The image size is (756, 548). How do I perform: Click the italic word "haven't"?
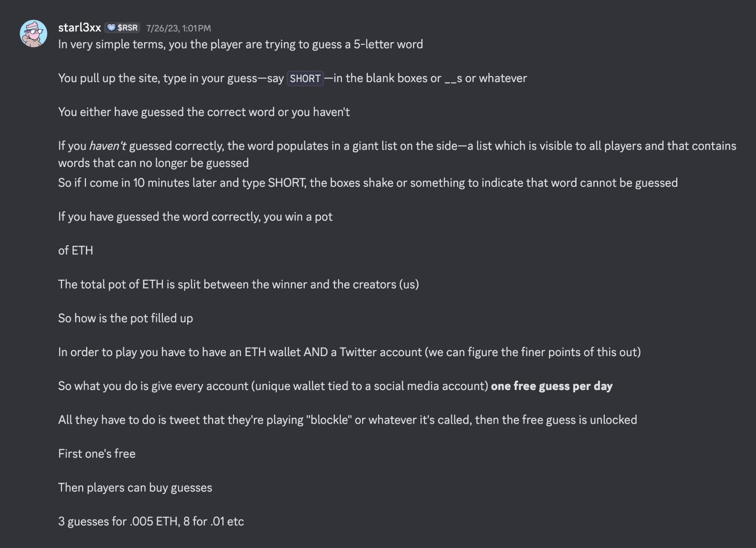click(x=107, y=146)
